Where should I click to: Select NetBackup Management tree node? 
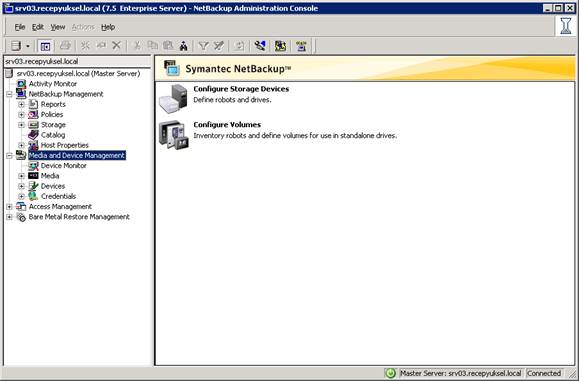coord(66,94)
